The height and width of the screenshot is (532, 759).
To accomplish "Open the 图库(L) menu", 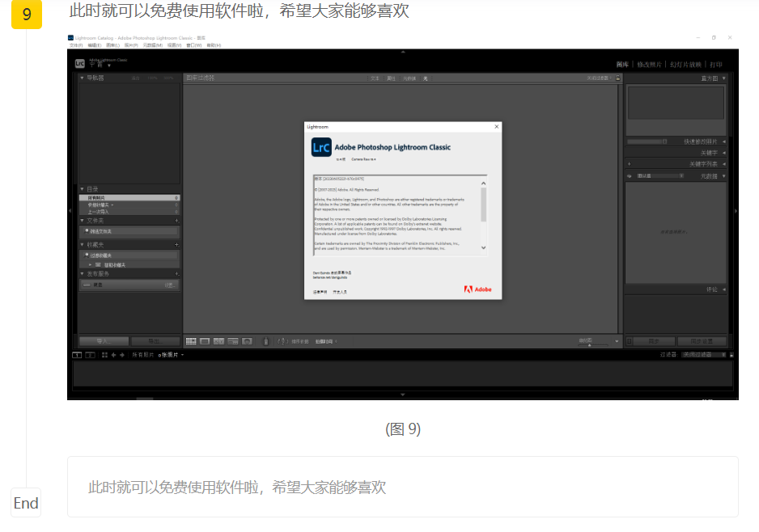I will tap(112, 45).
